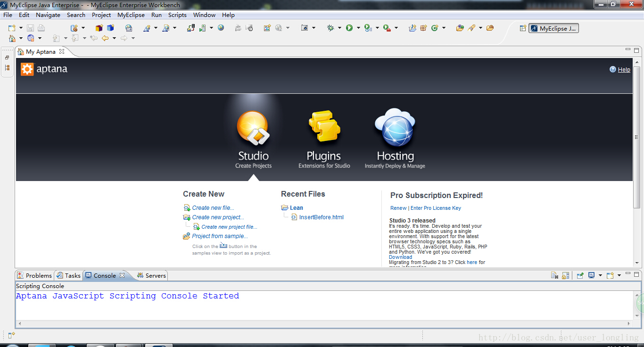Viewport: 644px width, 347px height.
Task: Maximize the My Aptana editor area
Action: (x=636, y=50)
